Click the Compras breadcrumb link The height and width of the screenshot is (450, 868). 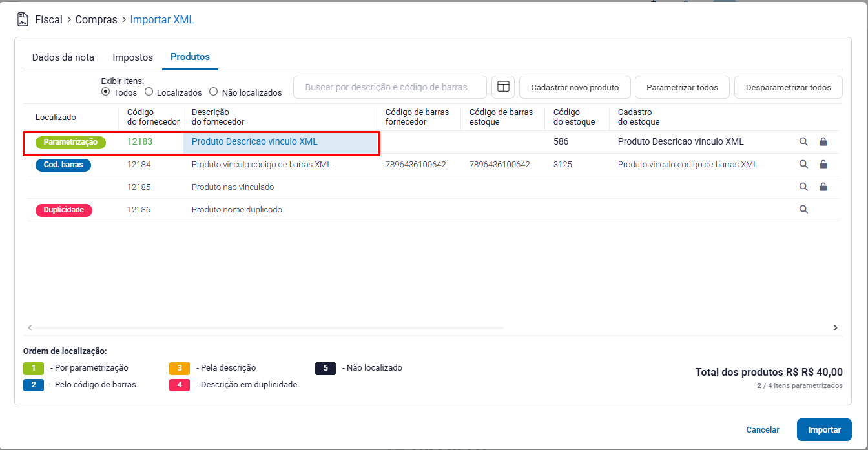point(96,20)
